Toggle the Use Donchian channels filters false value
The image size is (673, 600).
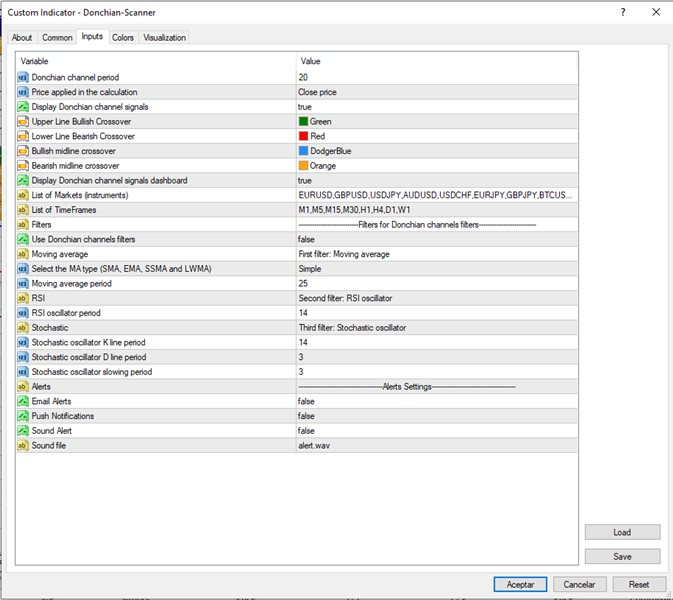[437, 239]
